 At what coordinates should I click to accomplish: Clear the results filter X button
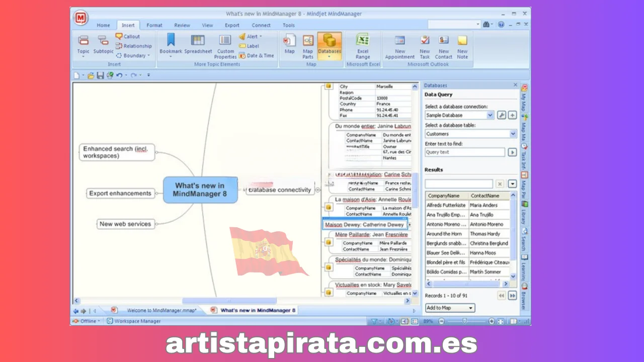pos(500,184)
